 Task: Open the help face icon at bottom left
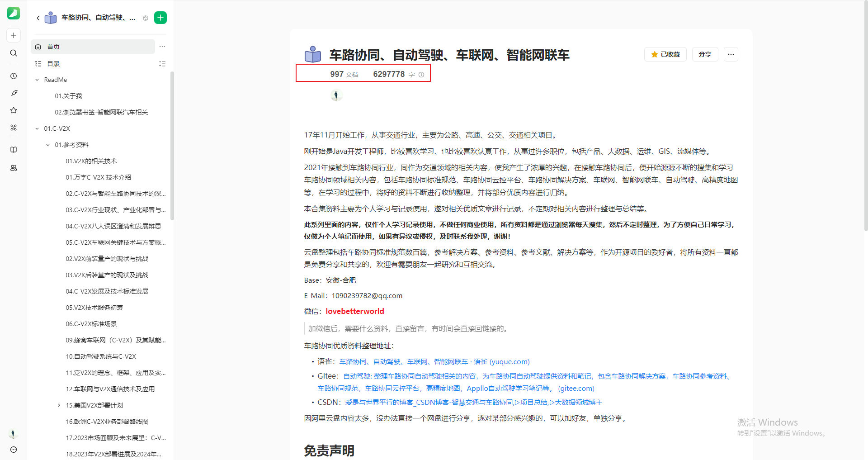(x=14, y=450)
